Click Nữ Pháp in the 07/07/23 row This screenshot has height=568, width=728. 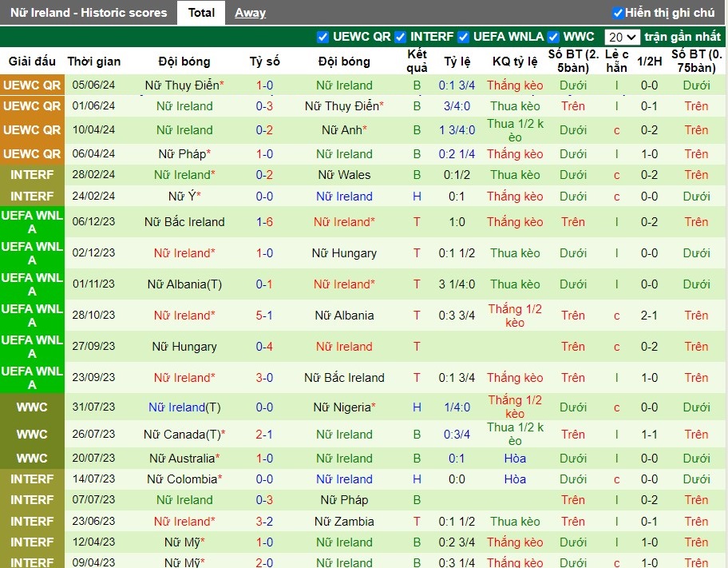pyautogui.click(x=345, y=499)
